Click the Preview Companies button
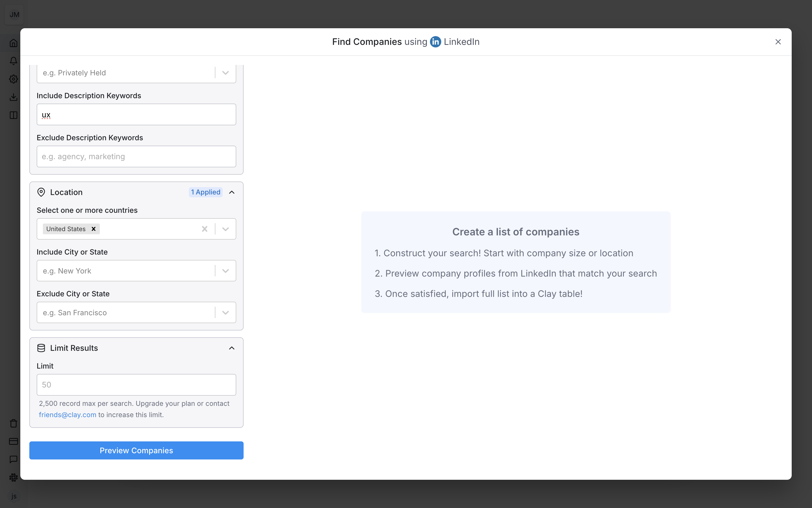Screen dimensions: 812x508 coord(136,450)
